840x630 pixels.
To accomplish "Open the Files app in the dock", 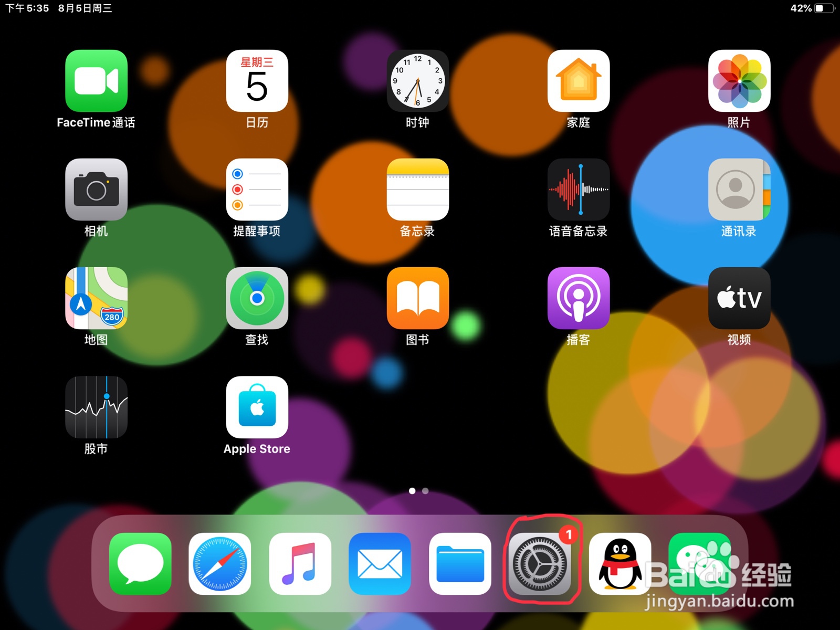I will (x=460, y=564).
